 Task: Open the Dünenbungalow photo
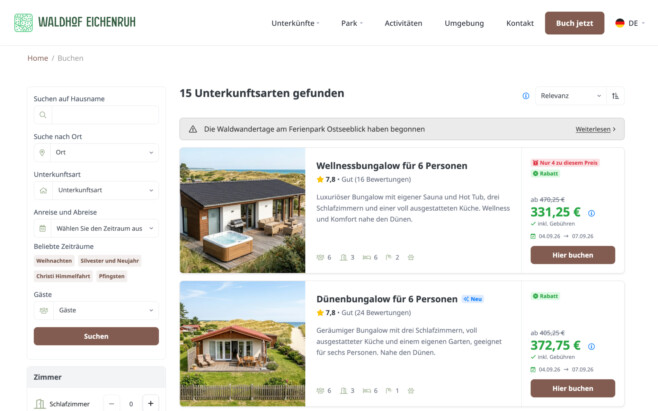click(243, 343)
